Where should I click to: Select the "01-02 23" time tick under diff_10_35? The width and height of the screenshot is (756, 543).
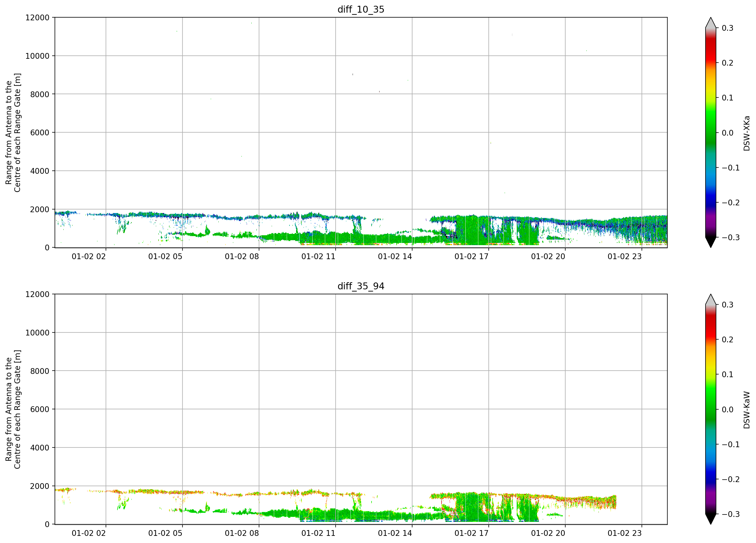click(625, 256)
